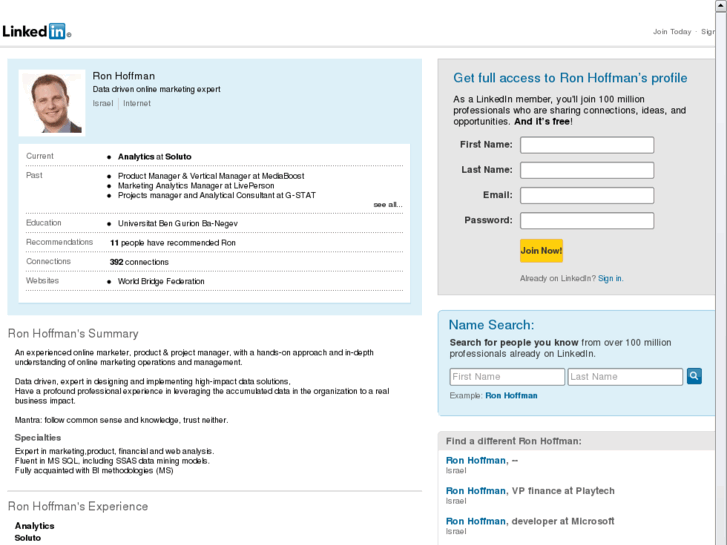This screenshot has height=545, width=727.
Task: Open example Ron Hoffman search link
Action: coord(511,396)
